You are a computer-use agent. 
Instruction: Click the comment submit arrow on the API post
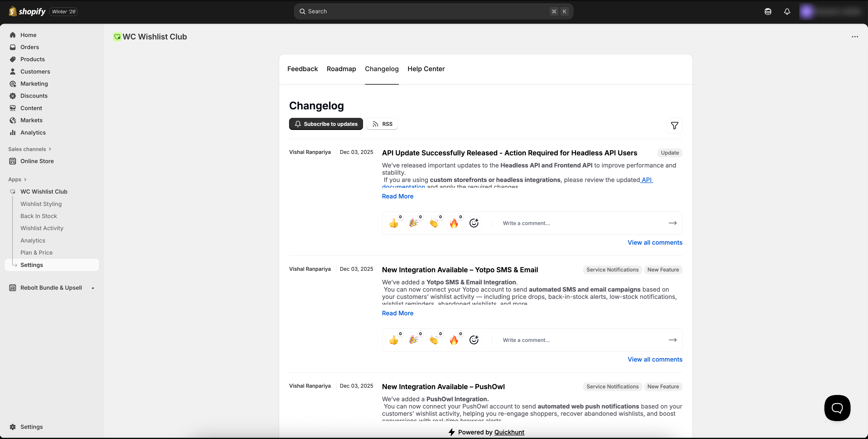click(x=673, y=223)
